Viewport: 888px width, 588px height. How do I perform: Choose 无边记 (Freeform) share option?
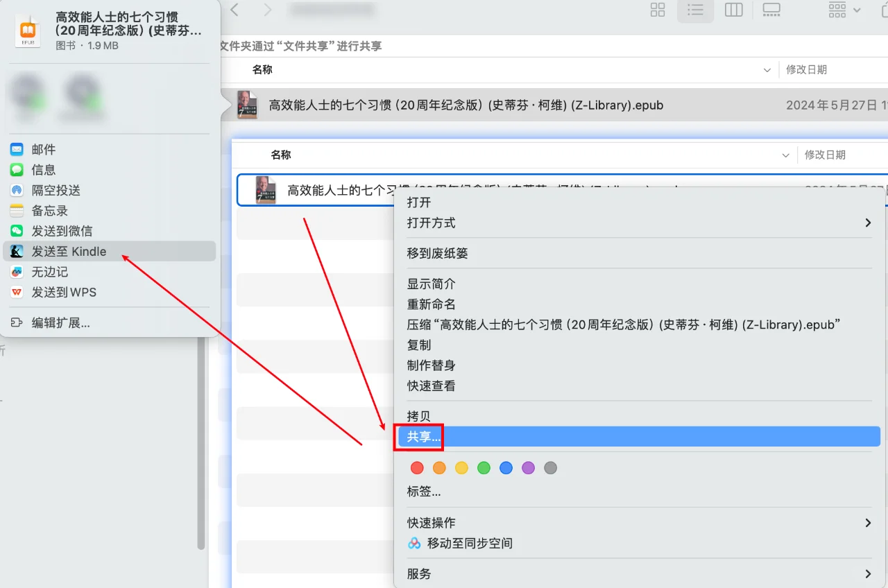[x=110, y=272]
